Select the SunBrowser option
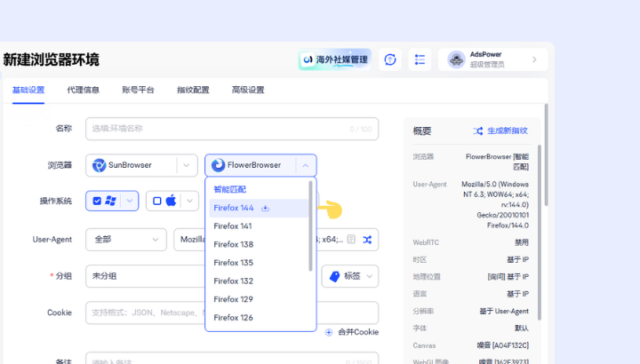 [x=141, y=165]
